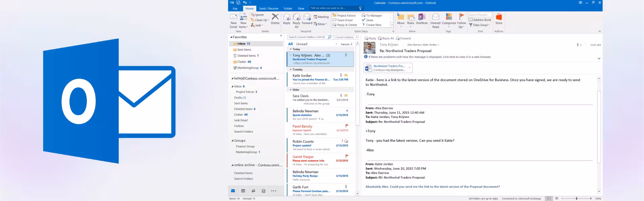Select Inbox 15 in Favorites
Viewport: 644px width, 201px height.
tap(256, 44)
